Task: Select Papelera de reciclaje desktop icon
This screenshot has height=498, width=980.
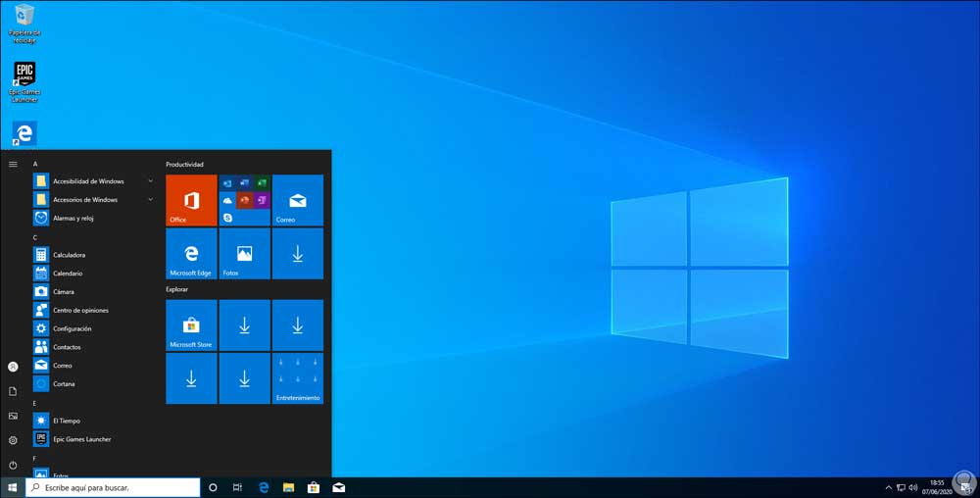Action: (24, 24)
